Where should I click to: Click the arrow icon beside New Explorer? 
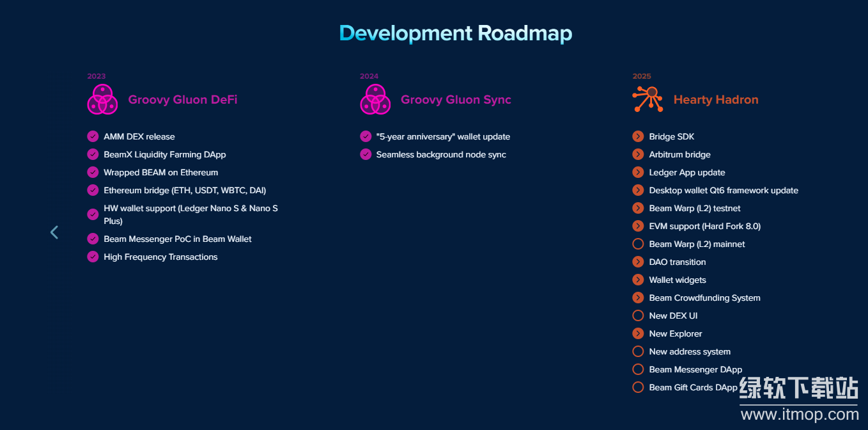638,333
